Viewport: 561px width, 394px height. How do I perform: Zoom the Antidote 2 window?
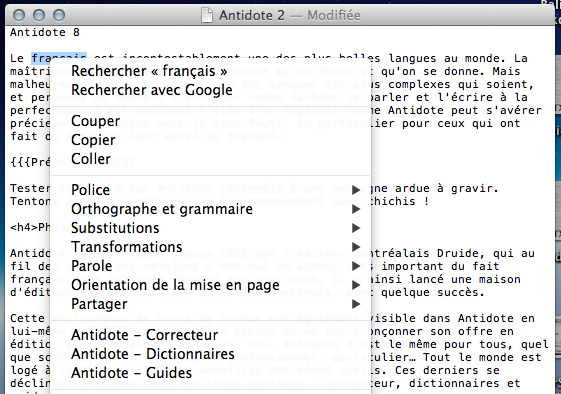[x=59, y=15]
